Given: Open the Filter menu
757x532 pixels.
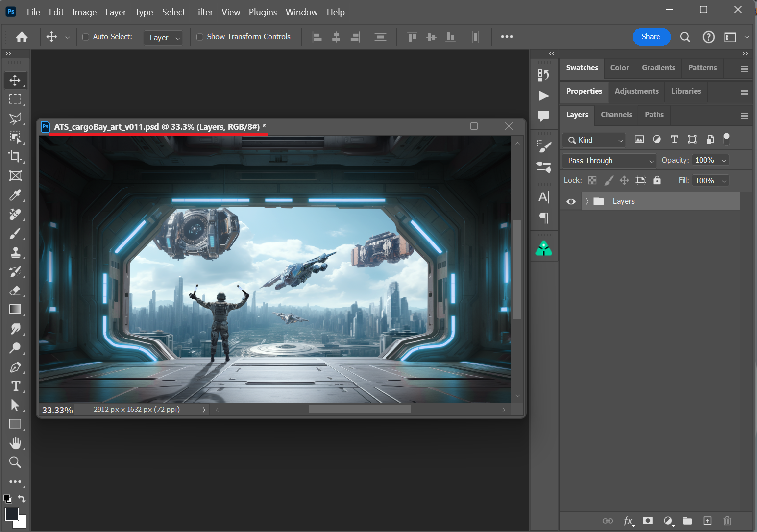Looking at the screenshot, I should [x=203, y=12].
